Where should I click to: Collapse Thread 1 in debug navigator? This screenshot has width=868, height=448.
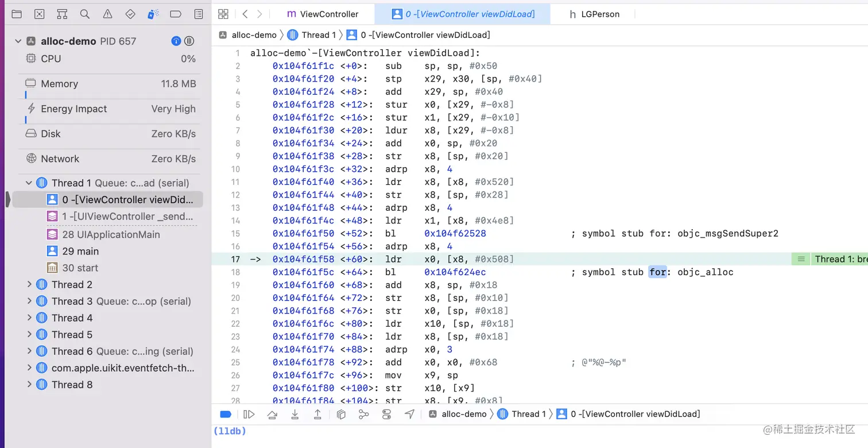29,183
